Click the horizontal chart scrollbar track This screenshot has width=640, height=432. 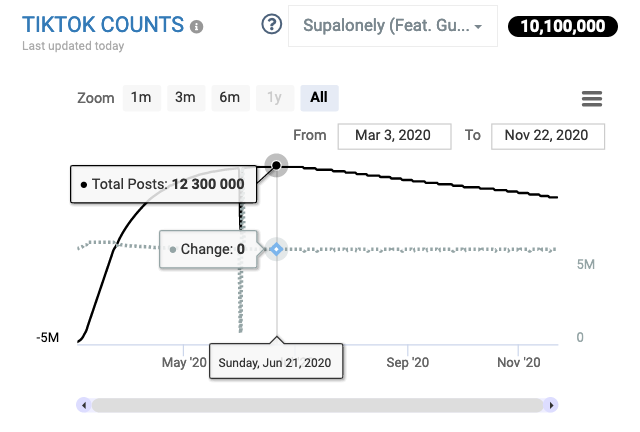[318, 405]
